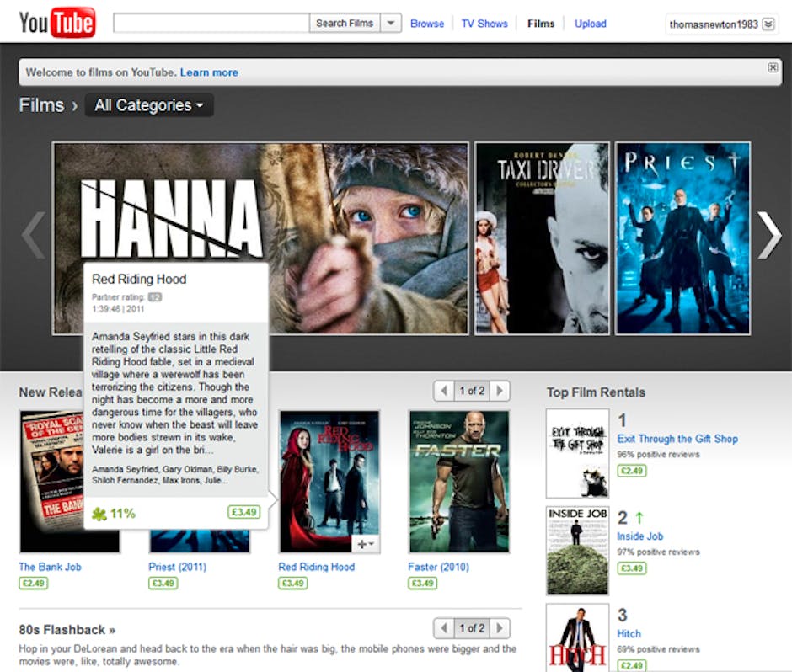Click the YouTube logo

click(x=56, y=21)
